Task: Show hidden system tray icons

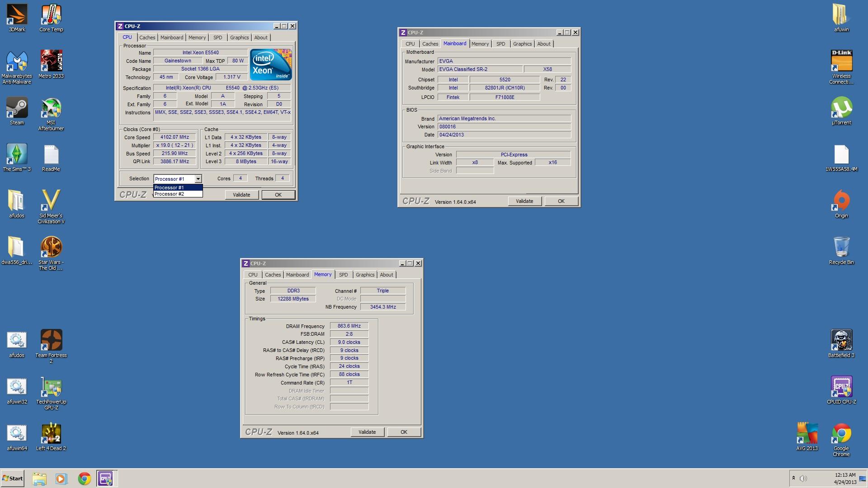Action: pos(793,478)
